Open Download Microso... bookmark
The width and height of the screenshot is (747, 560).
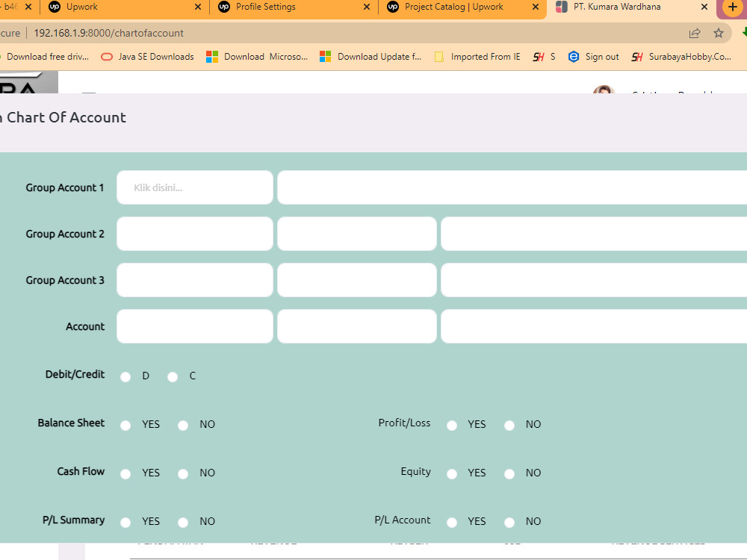tap(257, 57)
